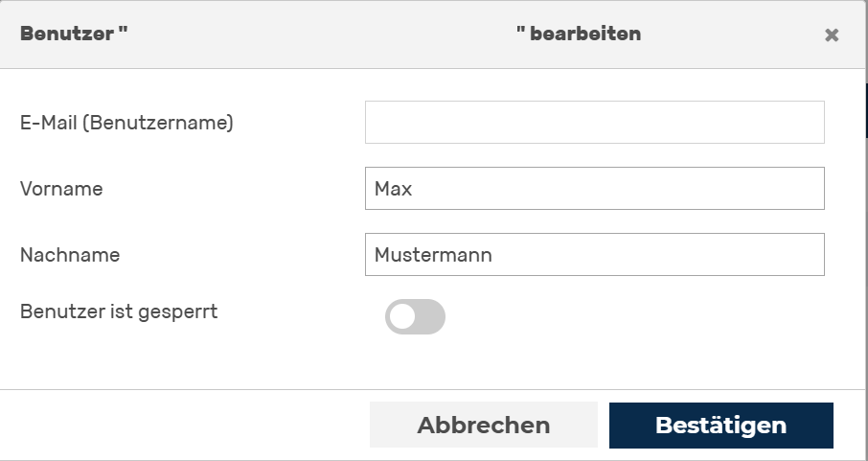This screenshot has height=461, width=868.
Task: Click the gray right half of the toggle track
Action: tap(430, 317)
